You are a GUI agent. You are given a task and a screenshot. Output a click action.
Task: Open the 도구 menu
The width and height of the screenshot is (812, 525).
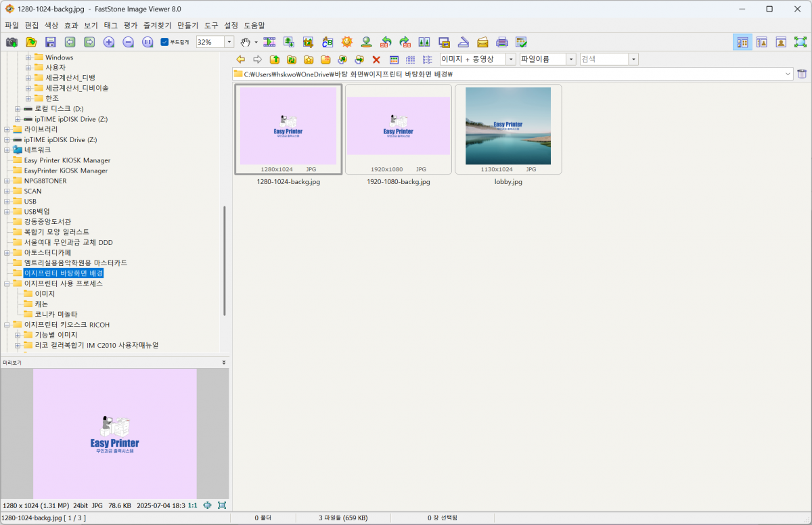click(211, 25)
